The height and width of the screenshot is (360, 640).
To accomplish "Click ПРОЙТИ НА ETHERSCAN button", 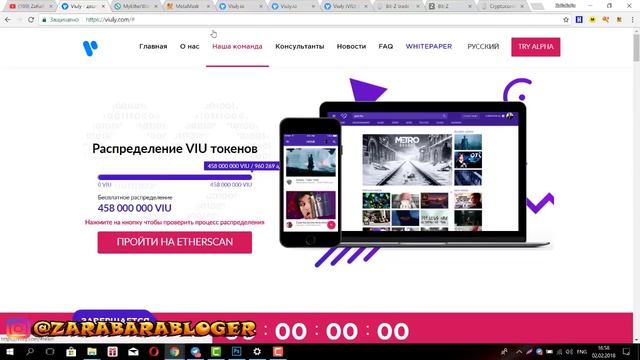I will pos(175,242).
